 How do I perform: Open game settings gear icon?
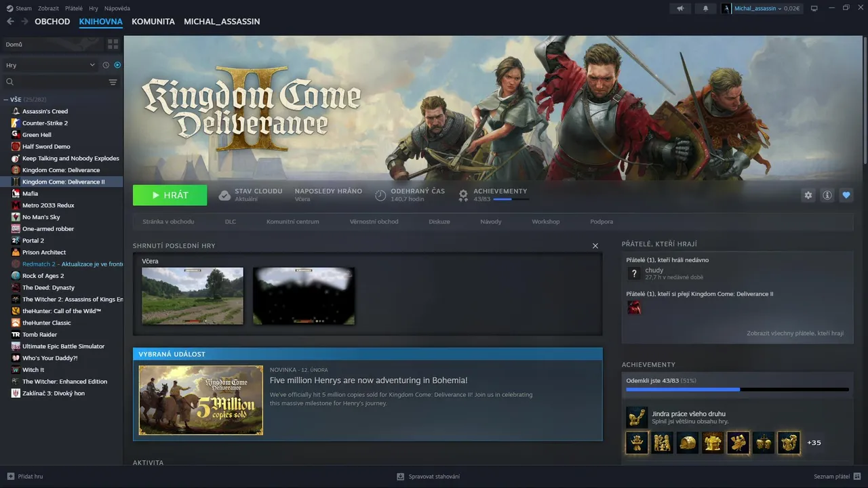[x=808, y=195]
